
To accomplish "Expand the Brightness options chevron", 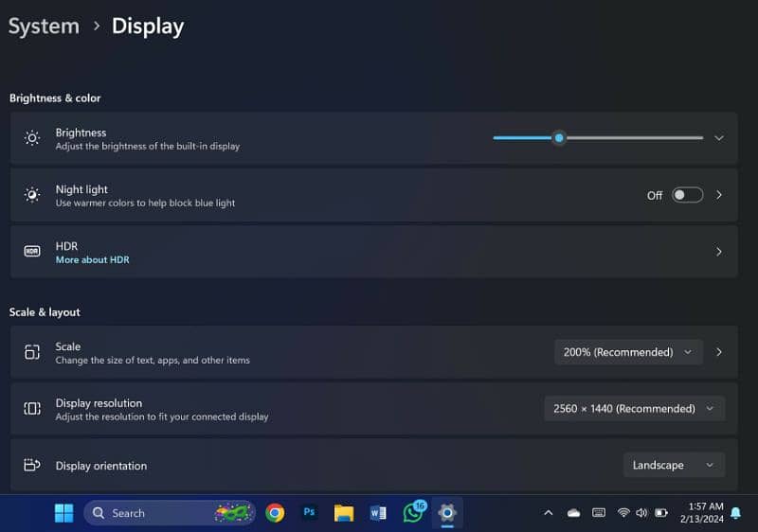I will click(719, 138).
